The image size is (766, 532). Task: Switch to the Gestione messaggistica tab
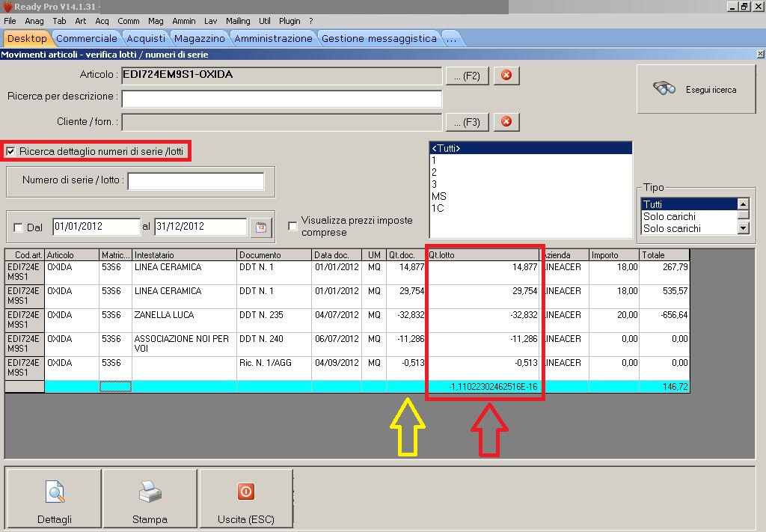click(x=379, y=38)
